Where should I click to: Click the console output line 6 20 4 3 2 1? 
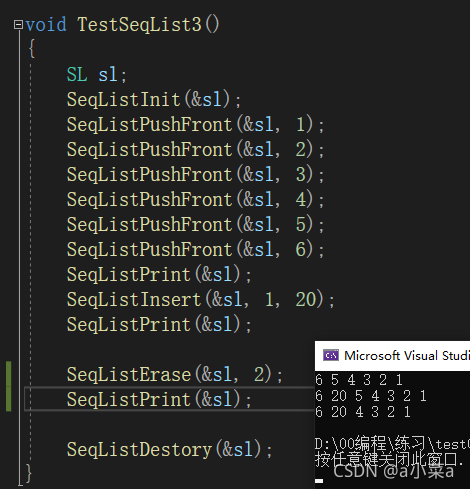(x=363, y=412)
